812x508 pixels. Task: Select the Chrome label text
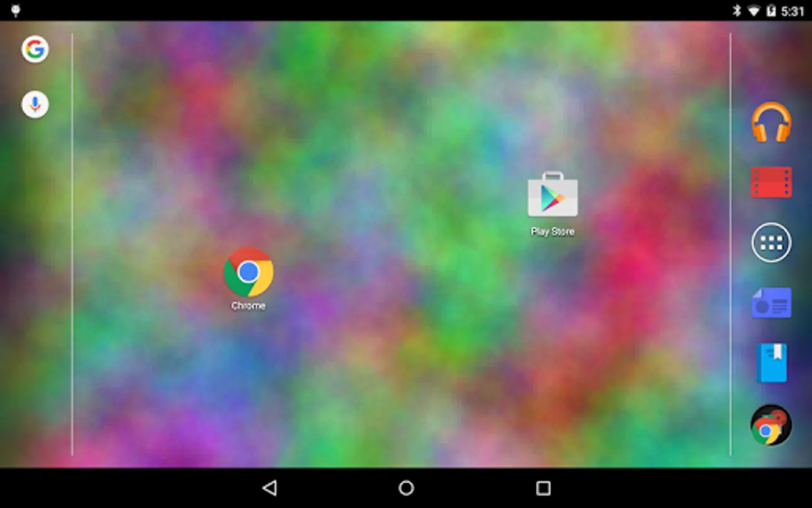[248, 305]
